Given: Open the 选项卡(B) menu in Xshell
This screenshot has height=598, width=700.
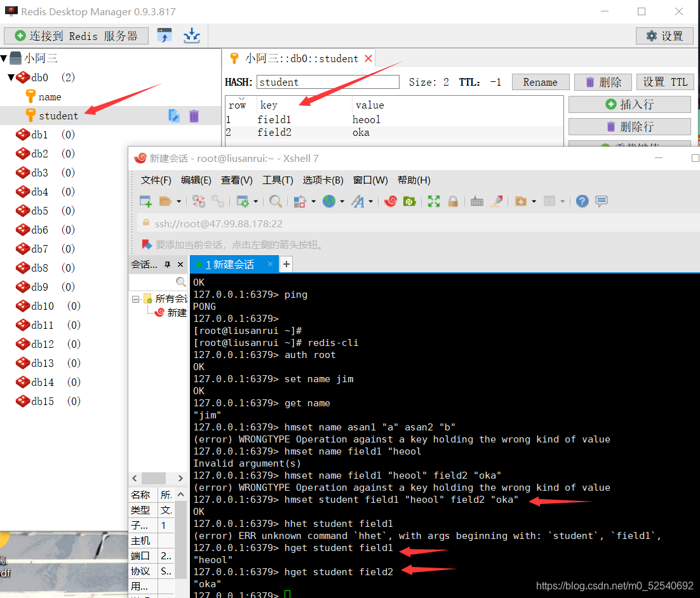Looking at the screenshot, I should tap(323, 180).
